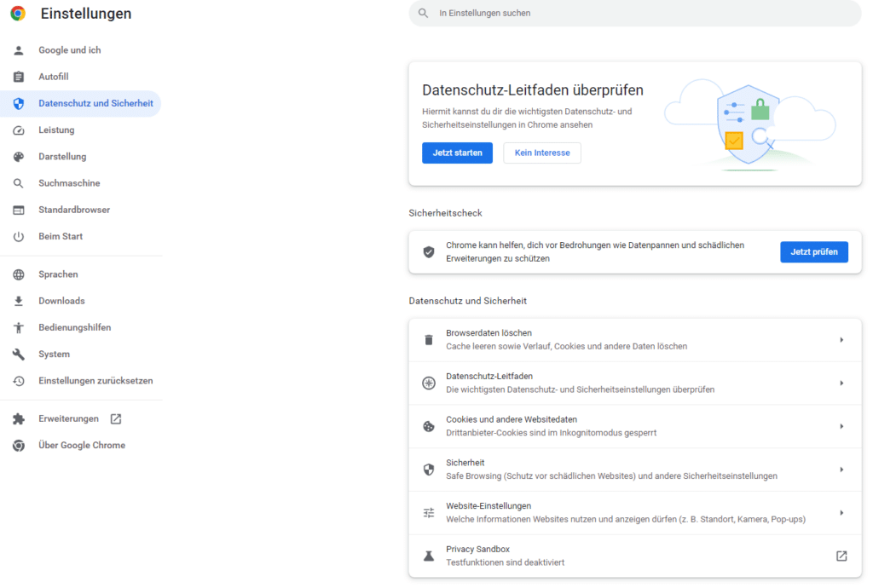Open Über Google Chrome page
The height and width of the screenshot is (588, 873).
82,446
